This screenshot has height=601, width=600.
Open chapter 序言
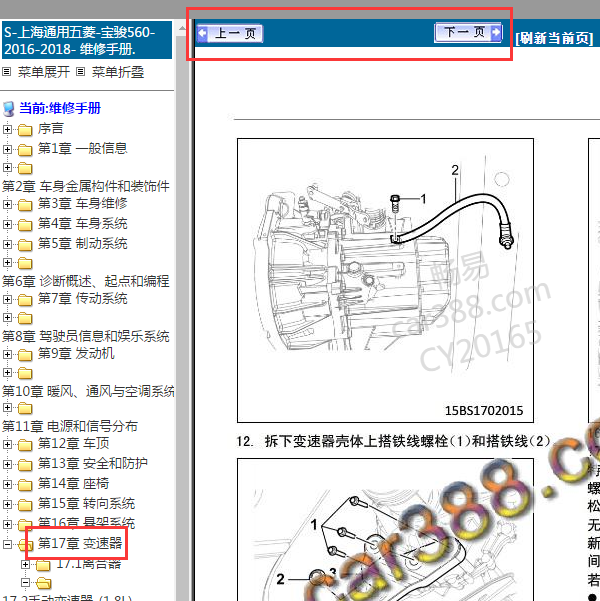[51, 128]
